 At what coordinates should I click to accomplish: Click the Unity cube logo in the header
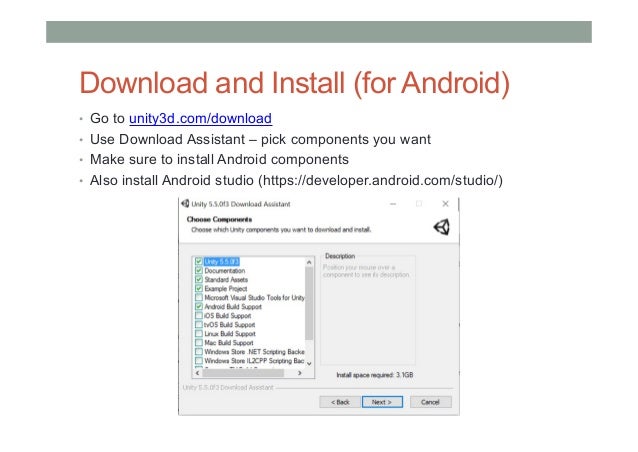442,227
